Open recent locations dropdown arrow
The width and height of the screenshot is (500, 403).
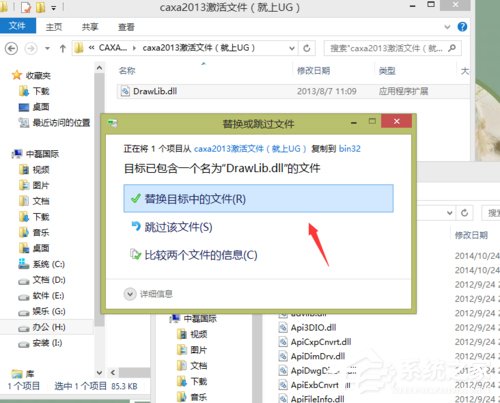(47, 49)
